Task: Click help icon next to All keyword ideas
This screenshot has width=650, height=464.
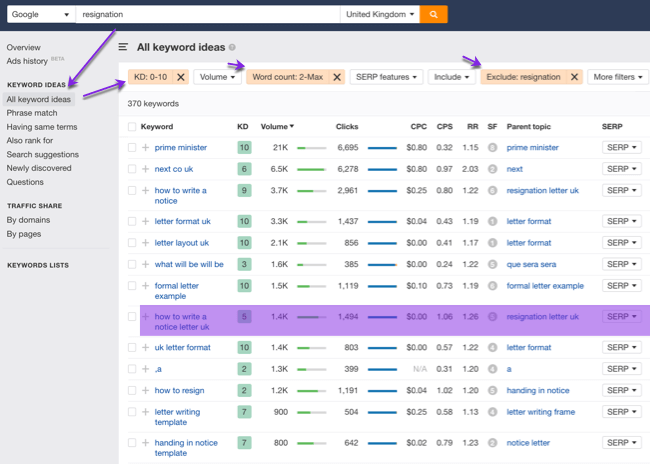Action: point(232,47)
